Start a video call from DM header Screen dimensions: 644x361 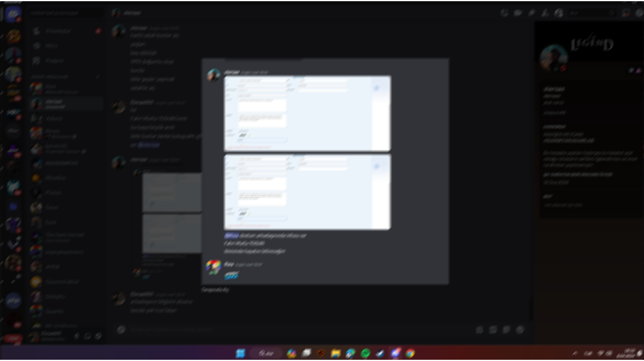[518, 13]
